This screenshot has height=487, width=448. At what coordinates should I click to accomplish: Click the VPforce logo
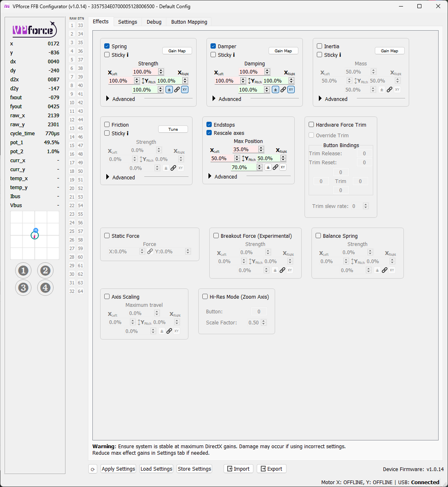pos(34,29)
